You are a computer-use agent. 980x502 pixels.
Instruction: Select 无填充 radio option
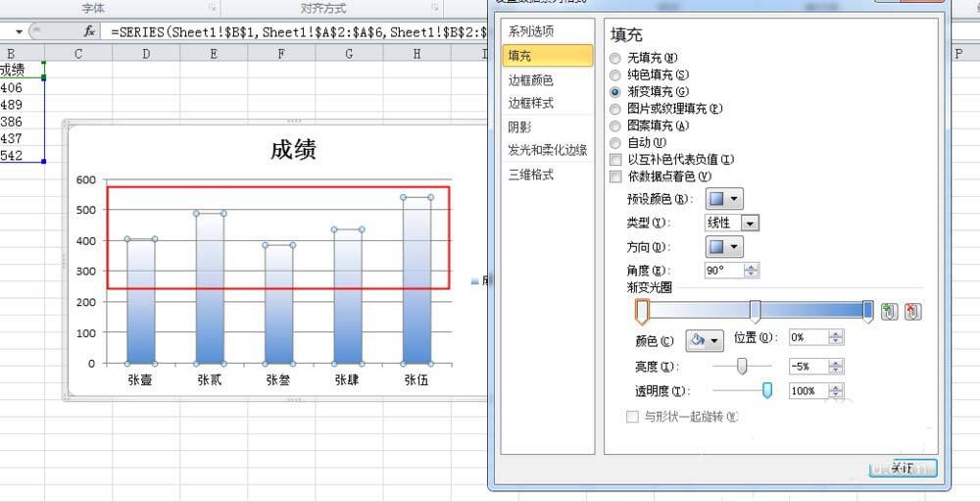tap(615, 58)
